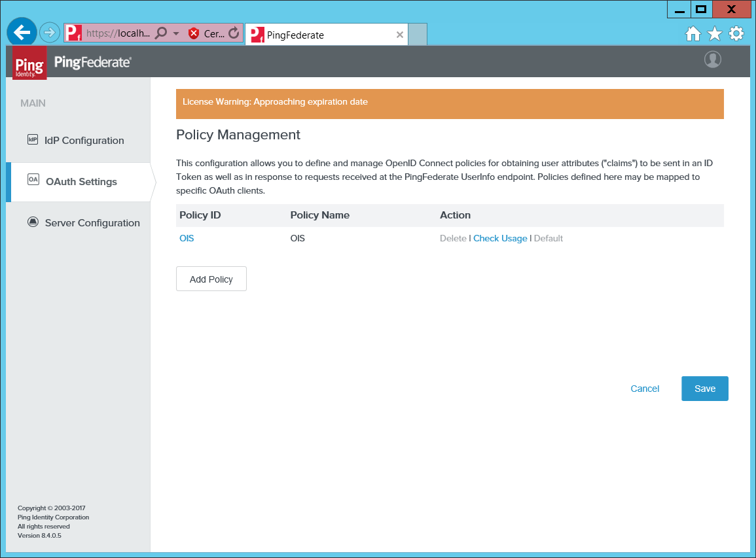Close the browser window
756x558 pixels.
coord(731,9)
